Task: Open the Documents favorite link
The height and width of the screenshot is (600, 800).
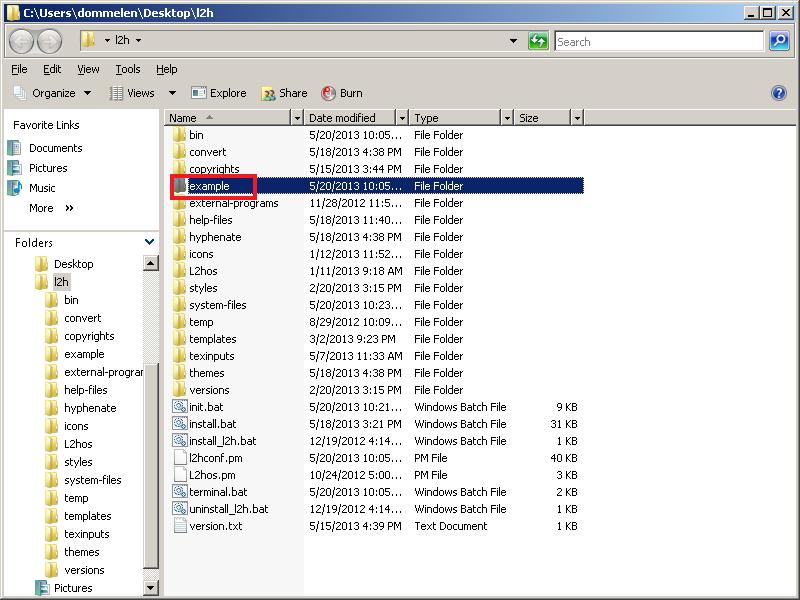Action: [56, 148]
